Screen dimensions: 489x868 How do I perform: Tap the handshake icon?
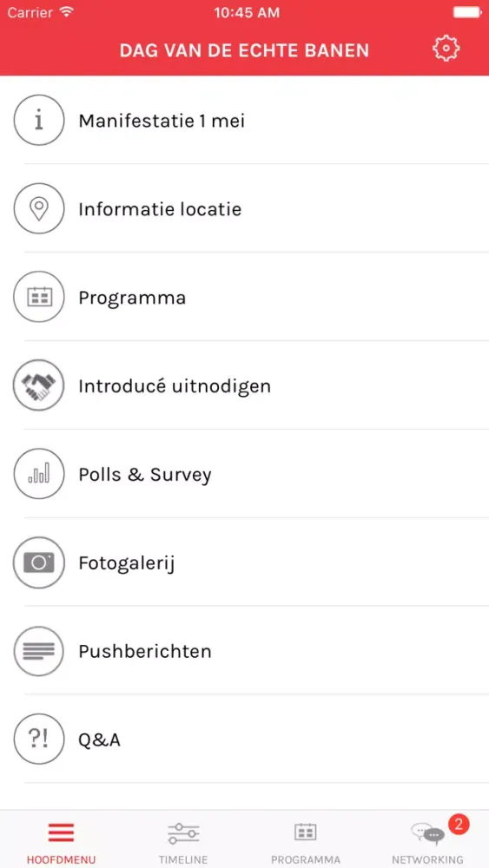[x=39, y=386]
